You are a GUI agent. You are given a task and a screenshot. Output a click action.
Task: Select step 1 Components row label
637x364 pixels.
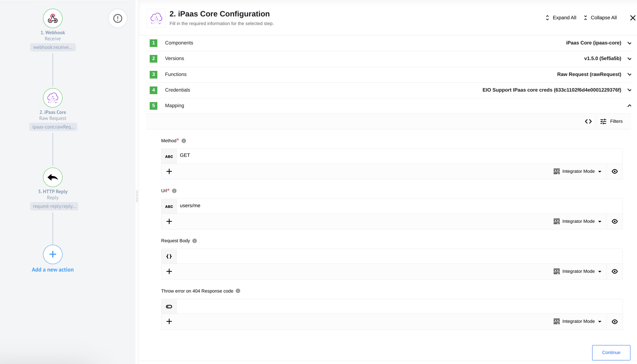179,43
